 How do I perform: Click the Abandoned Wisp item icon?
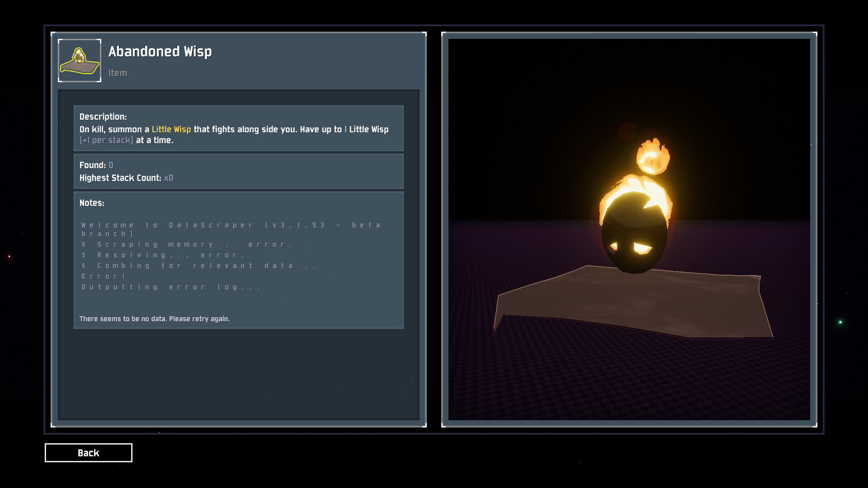[x=80, y=61]
